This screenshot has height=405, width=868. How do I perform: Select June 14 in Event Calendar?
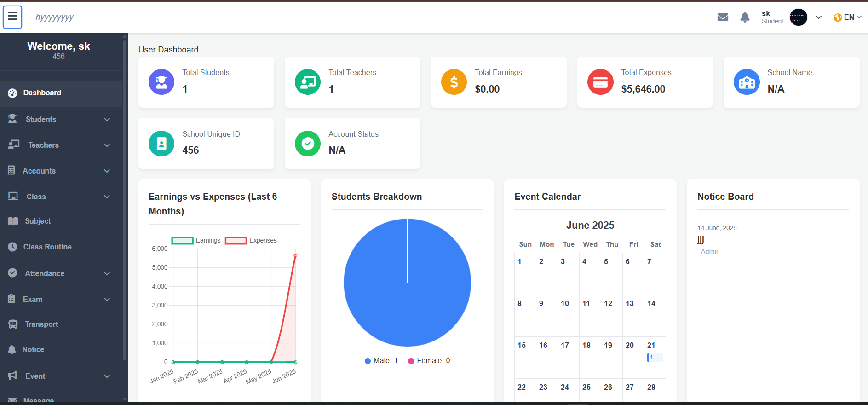[655, 316]
